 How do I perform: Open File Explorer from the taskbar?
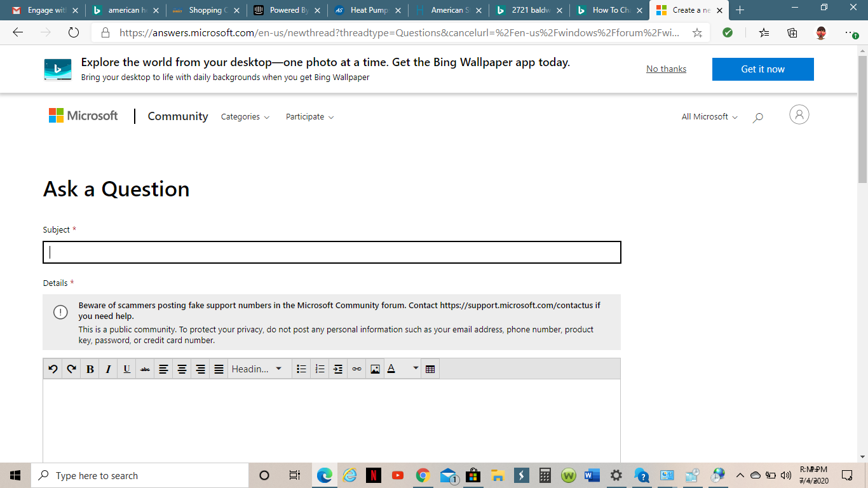click(497, 475)
